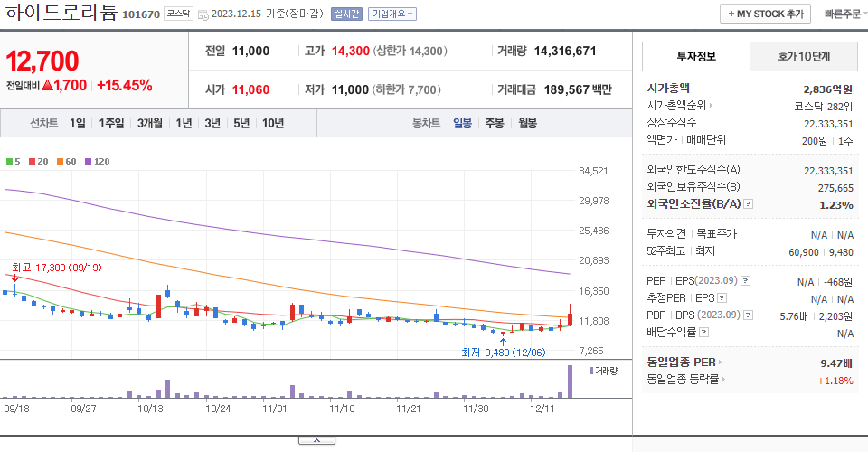
Task: Click the clock icon beside the 2023.12.15 date
Action: point(203,15)
